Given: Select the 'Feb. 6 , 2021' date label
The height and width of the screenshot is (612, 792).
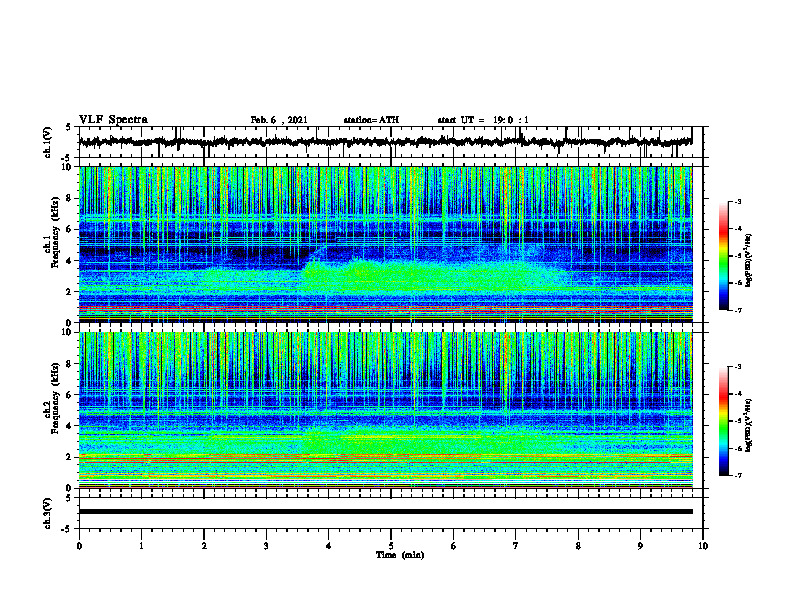Looking at the screenshot, I should click(279, 120).
